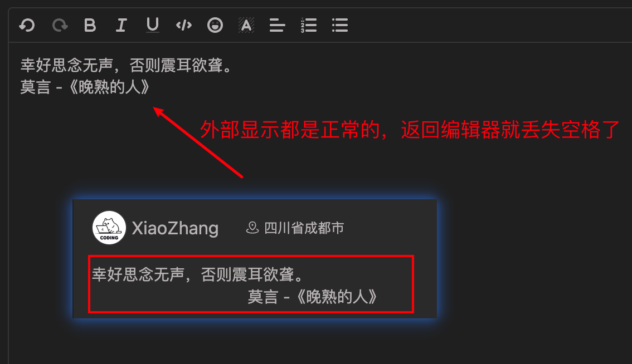632x364 pixels.
Task: Open the XiaoZhang username
Action: (175, 228)
